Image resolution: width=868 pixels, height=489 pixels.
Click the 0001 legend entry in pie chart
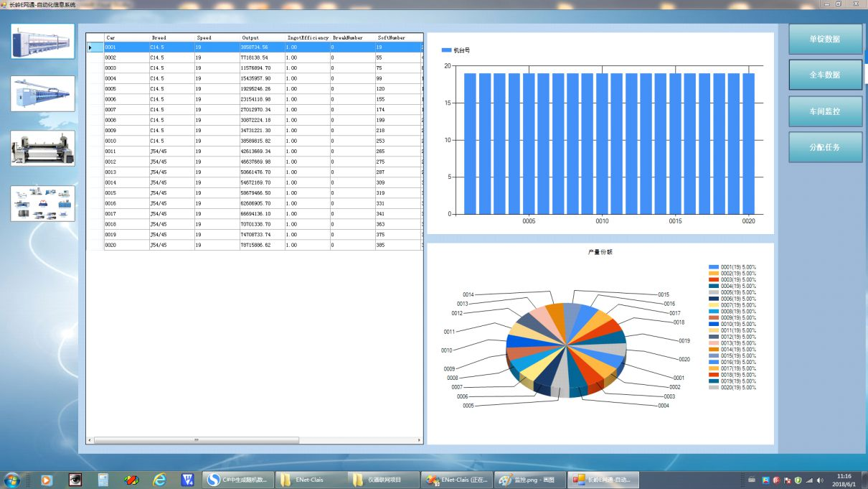pos(732,267)
